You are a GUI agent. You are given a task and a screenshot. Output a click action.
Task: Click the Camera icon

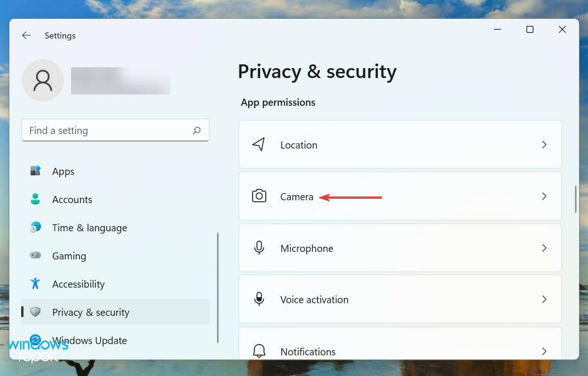[x=259, y=196]
